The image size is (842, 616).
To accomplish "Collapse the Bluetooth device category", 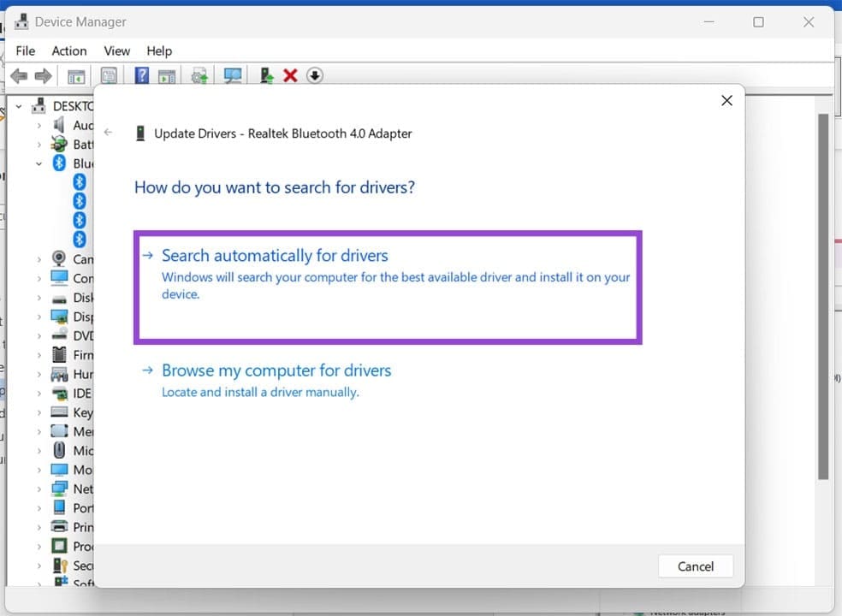I will pyautogui.click(x=39, y=163).
